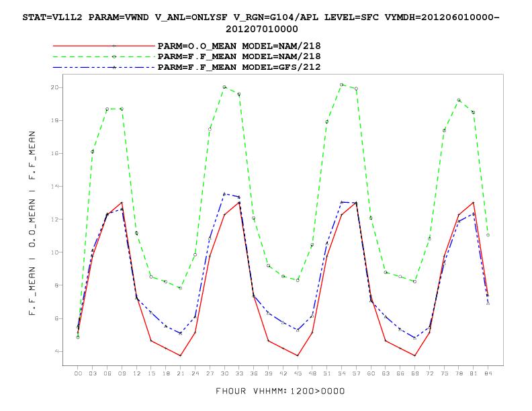Click x-axis tick label 27

coord(210,373)
